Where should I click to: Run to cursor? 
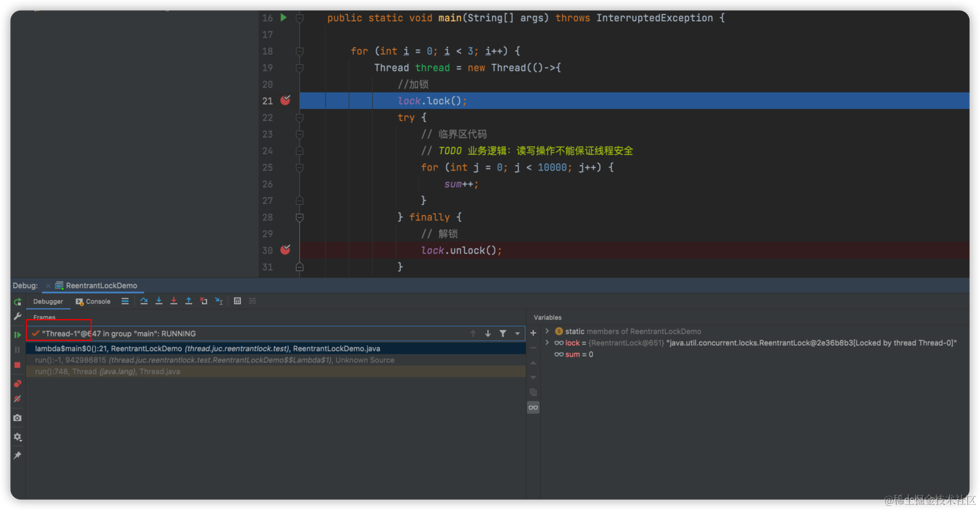pos(218,301)
